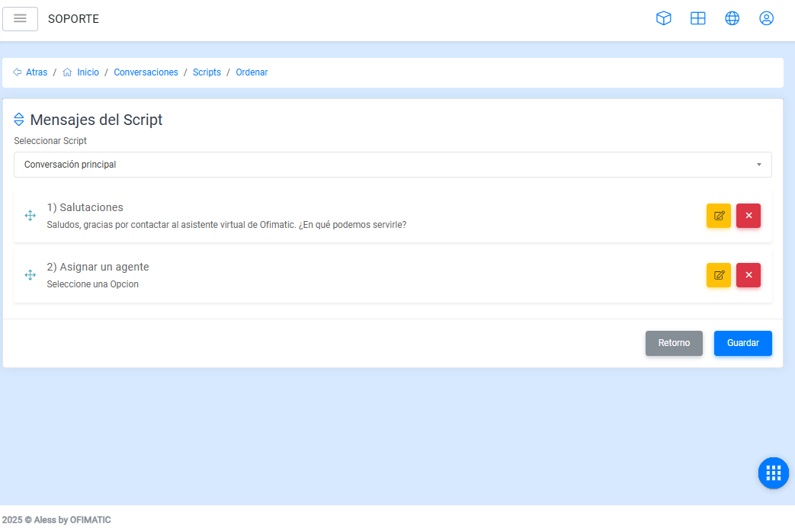Open the hamburger navigation menu
This screenshot has height=532, width=795.
21,19
